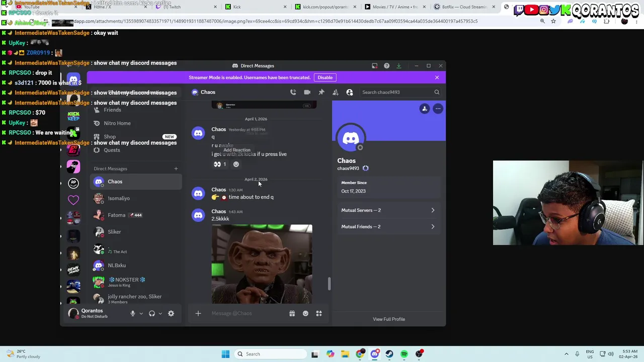Search in the chaos9493 conversation field
This screenshot has height=362, width=644.
click(400, 92)
